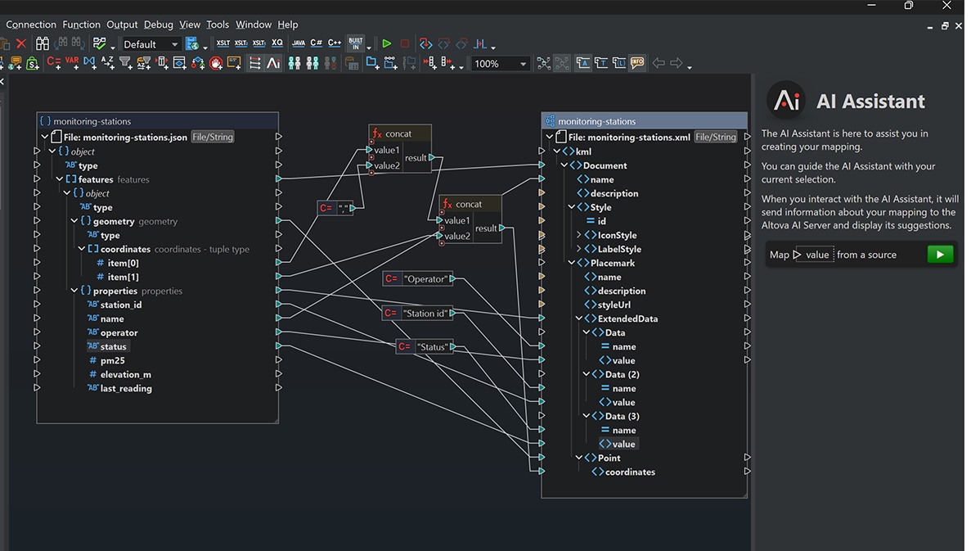Insert exception red stop-hand icon
This screenshot has width=980, height=551.
tap(216, 63)
